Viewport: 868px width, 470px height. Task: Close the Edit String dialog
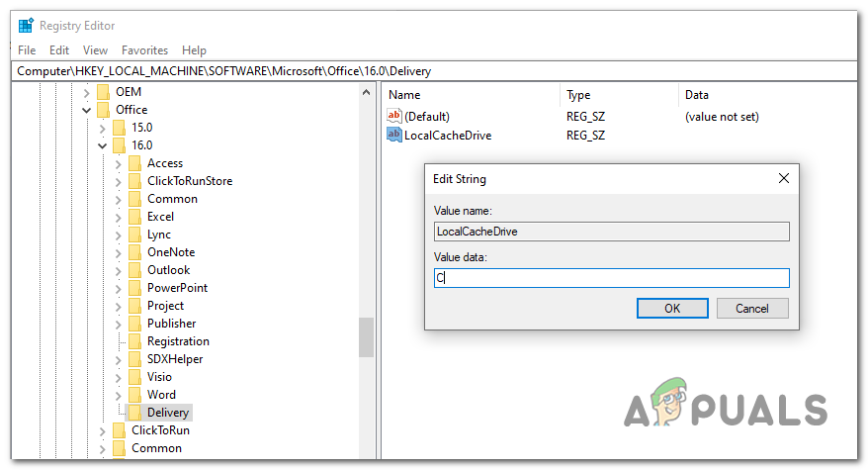(x=783, y=178)
